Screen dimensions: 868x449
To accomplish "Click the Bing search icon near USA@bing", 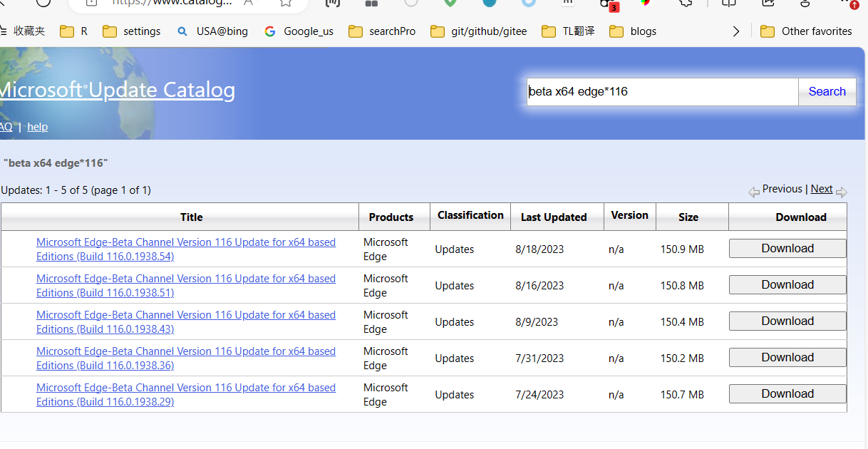I will (182, 31).
